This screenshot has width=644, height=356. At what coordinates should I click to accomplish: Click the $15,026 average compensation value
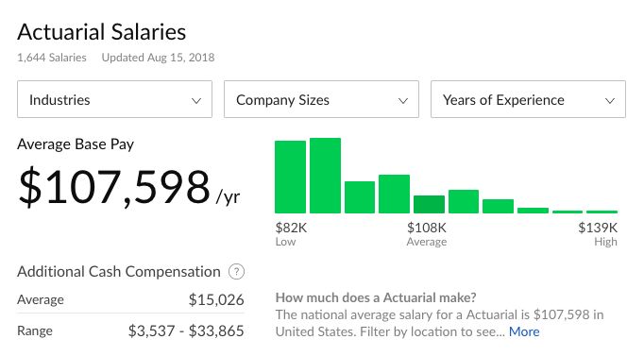tap(216, 299)
